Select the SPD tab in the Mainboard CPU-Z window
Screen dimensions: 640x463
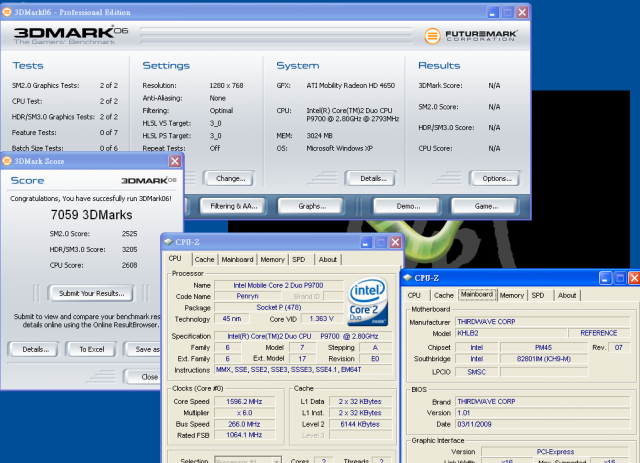pos(538,295)
